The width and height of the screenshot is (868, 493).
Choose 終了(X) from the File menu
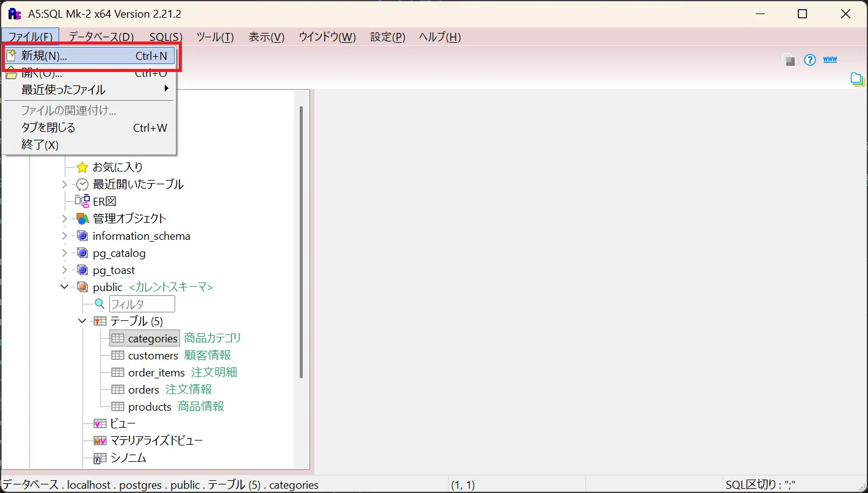89,145
